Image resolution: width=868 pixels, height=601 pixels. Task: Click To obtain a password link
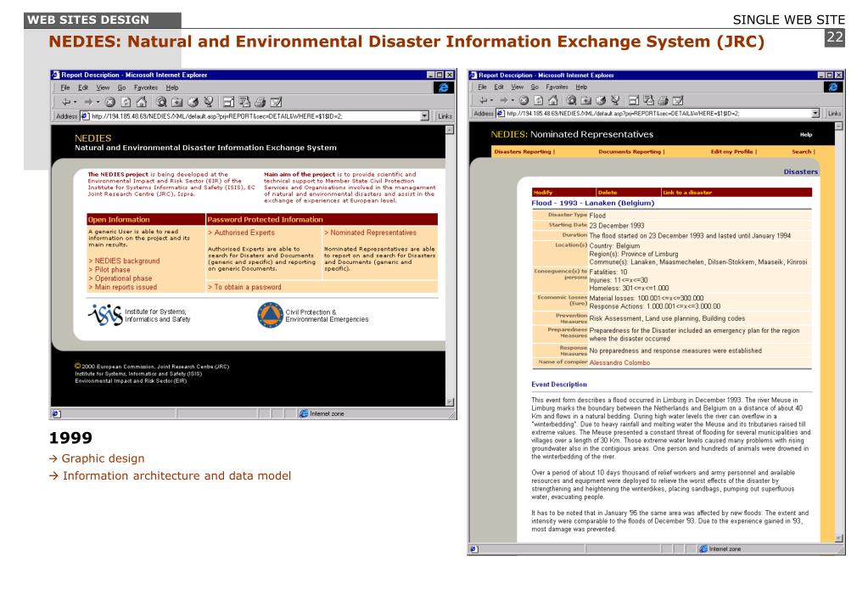244,287
